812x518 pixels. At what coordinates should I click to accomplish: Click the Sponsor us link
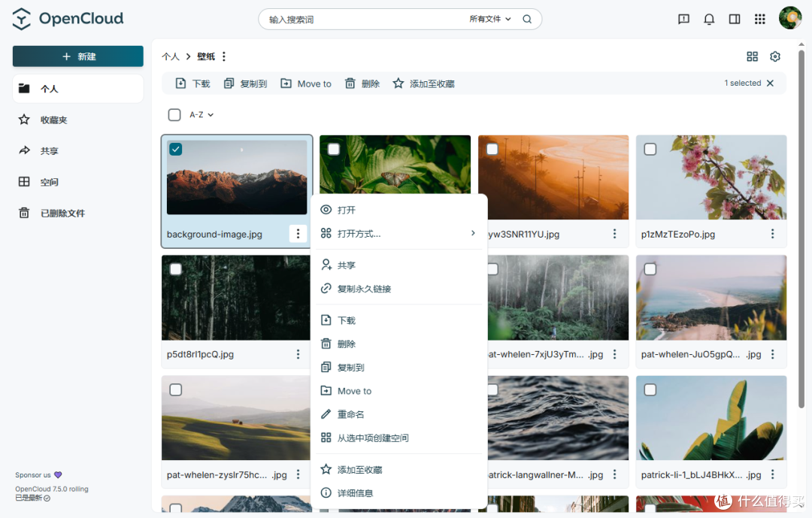pyautogui.click(x=38, y=474)
